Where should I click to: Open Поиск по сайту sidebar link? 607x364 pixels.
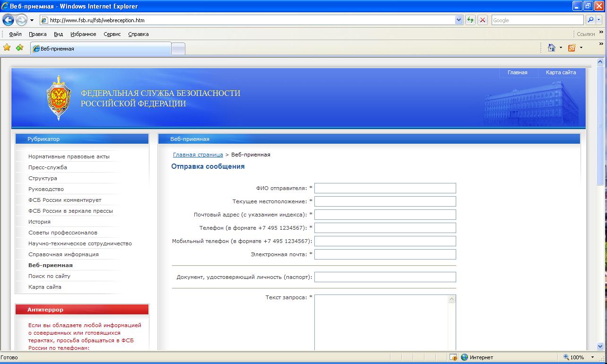pos(49,276)
